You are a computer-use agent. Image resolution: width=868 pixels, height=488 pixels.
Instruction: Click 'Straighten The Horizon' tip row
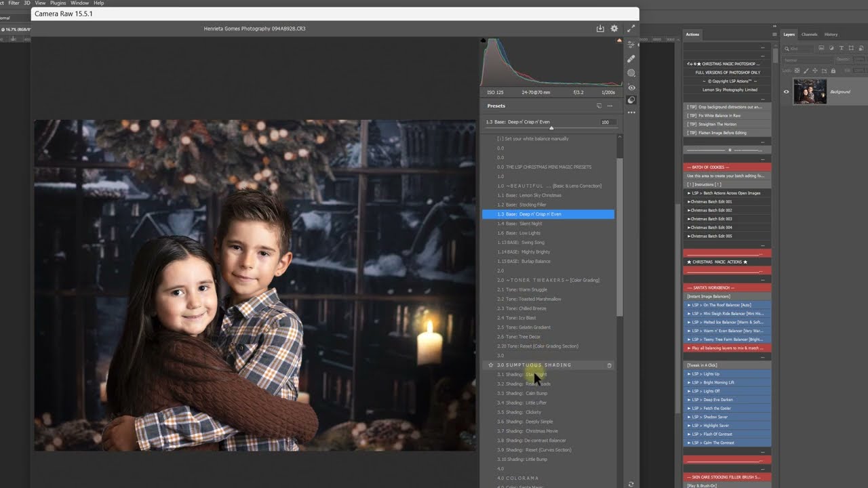click(727, 125)
